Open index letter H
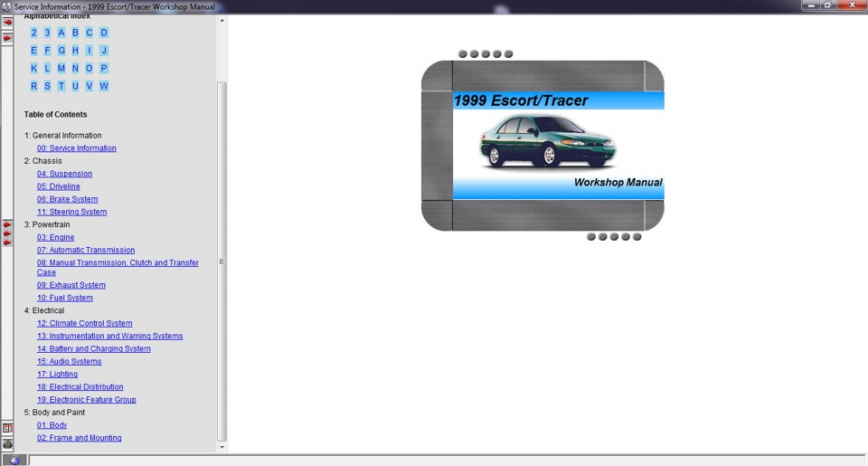 tap(75, 51)
